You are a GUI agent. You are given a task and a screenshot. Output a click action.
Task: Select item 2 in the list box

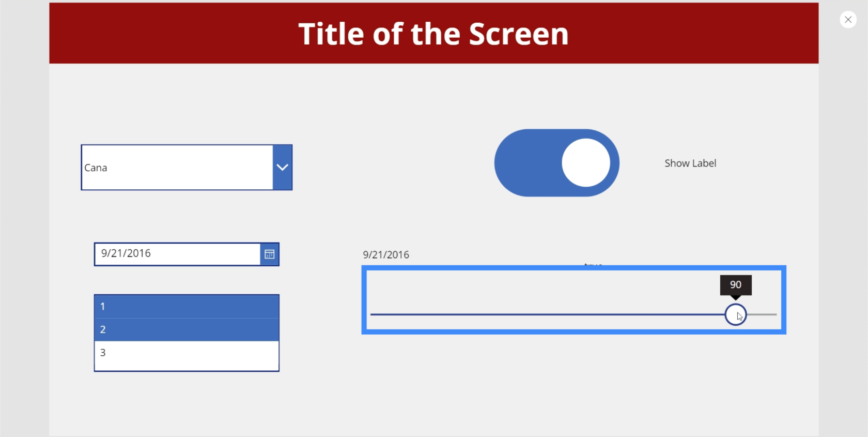[187, 329]
